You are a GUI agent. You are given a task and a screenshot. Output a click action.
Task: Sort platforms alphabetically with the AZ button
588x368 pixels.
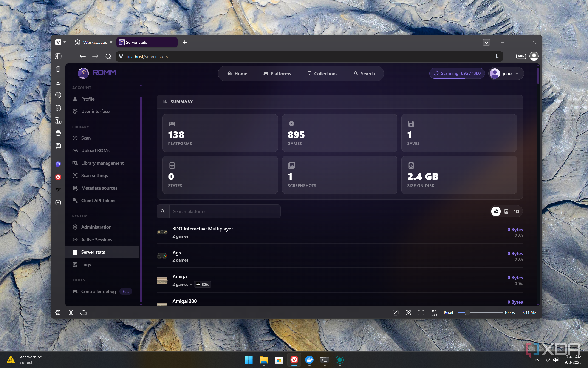496,211
